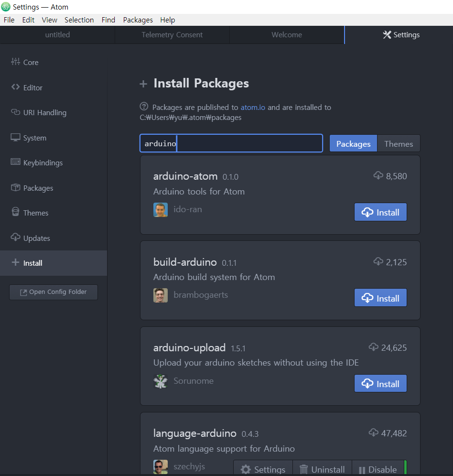This screenshot has height=476, width=453.
Task: Click the language-arduino download count icon
Action: (374, 433)
